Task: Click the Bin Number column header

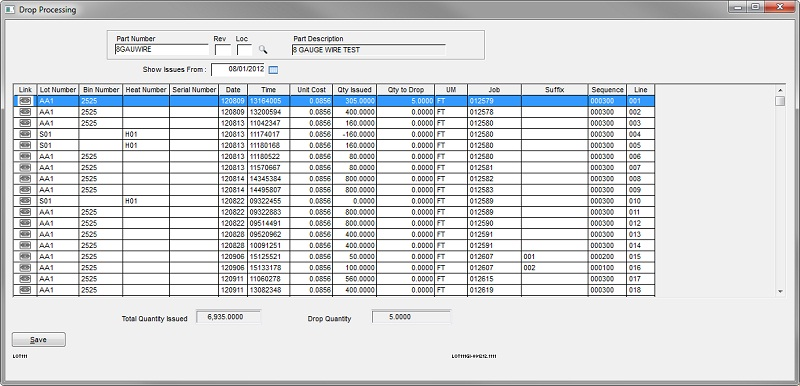Action: click(x=101, y=90)
